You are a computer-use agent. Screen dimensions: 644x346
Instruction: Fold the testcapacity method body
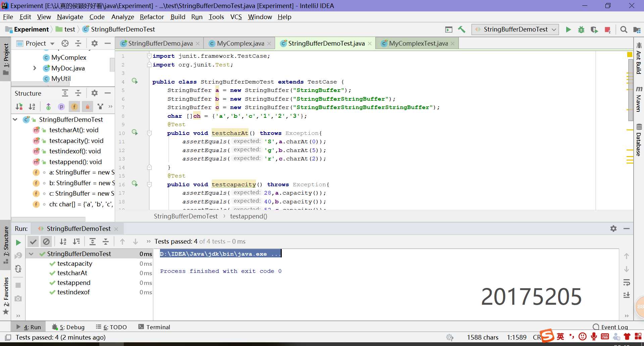[x=150, y=185]
